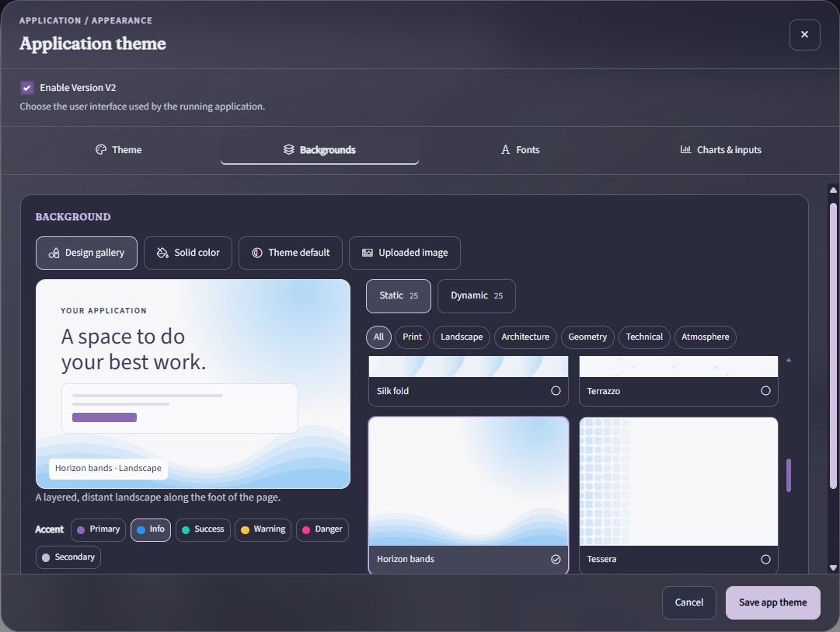Click the bar chart icon on Charts tab

(x=685, y=149)
